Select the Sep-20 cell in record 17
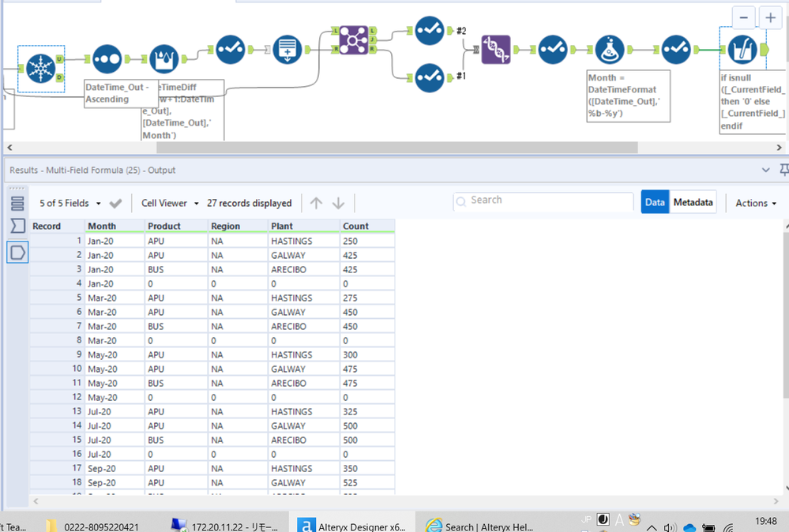 tap(115, 469)
